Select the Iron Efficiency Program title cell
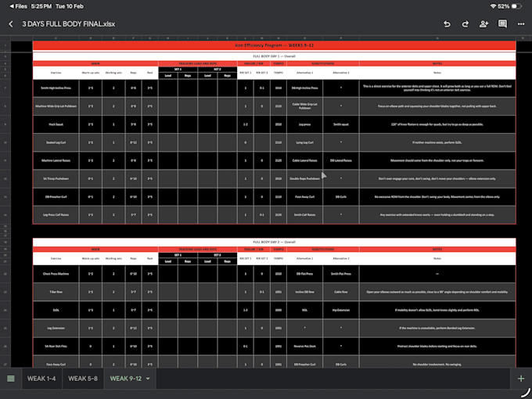This screenshot has width=532, height=399. click(x=274, y=45)
